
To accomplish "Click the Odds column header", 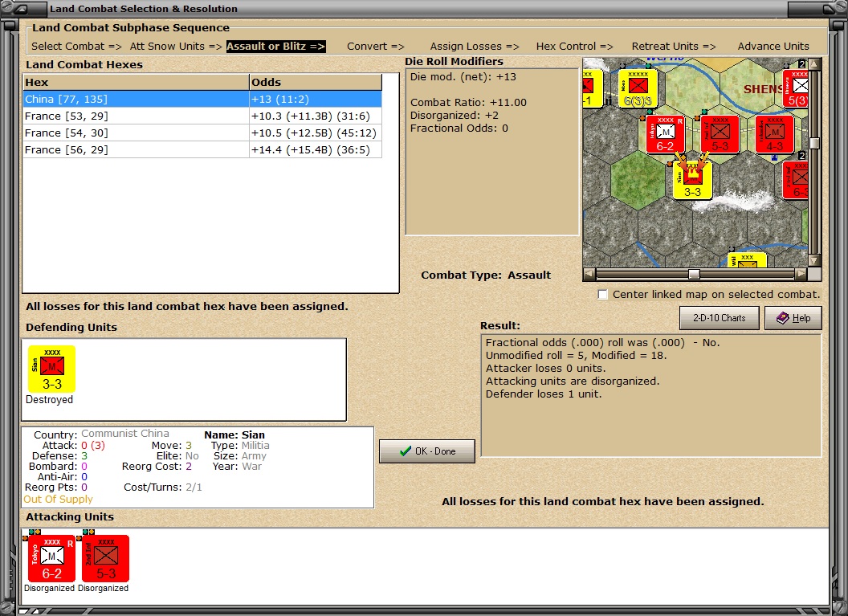I will (316, 82).
